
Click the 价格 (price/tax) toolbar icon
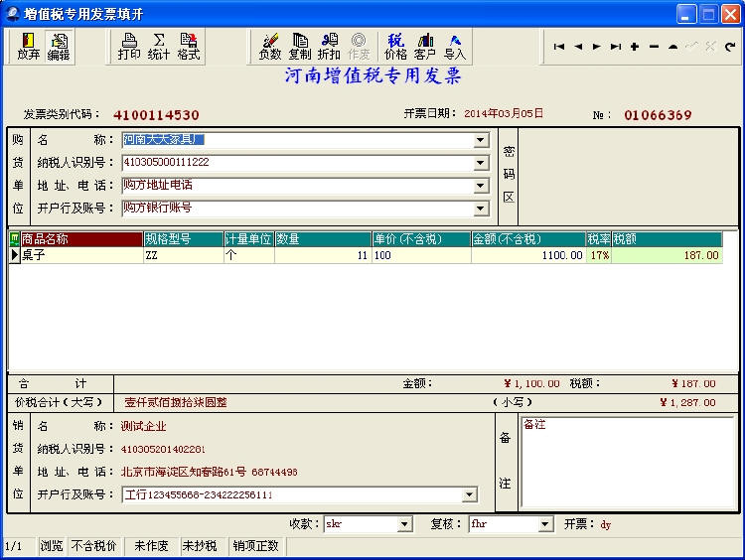pos(395,46)
